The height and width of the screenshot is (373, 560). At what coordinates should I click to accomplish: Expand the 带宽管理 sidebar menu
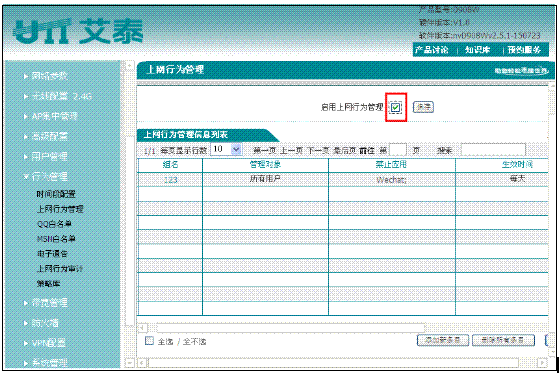click(49, 303)
